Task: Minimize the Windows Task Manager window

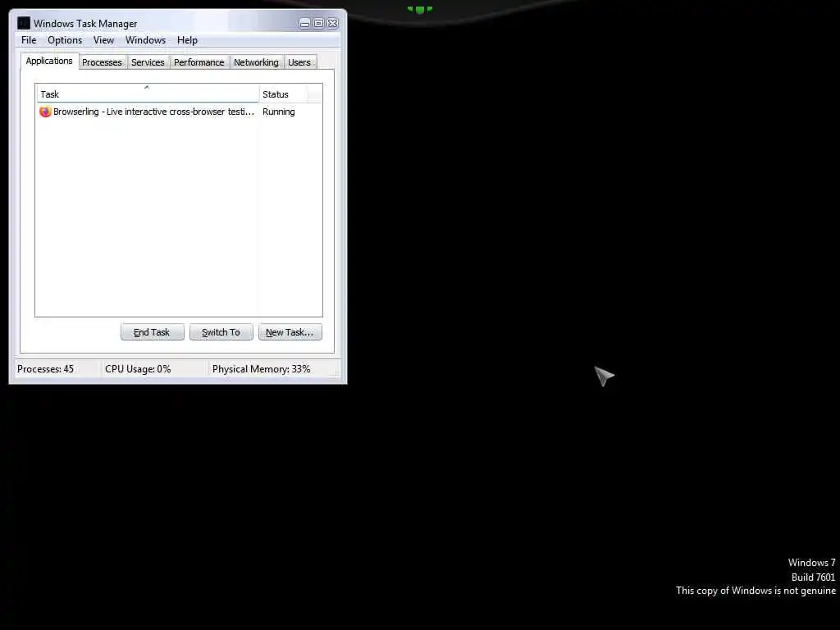Action: pyautogui.click(x=304, y=23)
